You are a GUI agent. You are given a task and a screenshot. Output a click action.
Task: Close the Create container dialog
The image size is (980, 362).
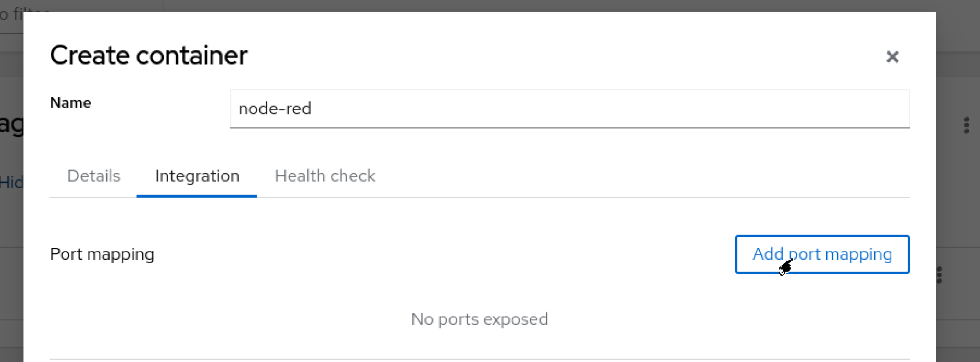point(892,57)
